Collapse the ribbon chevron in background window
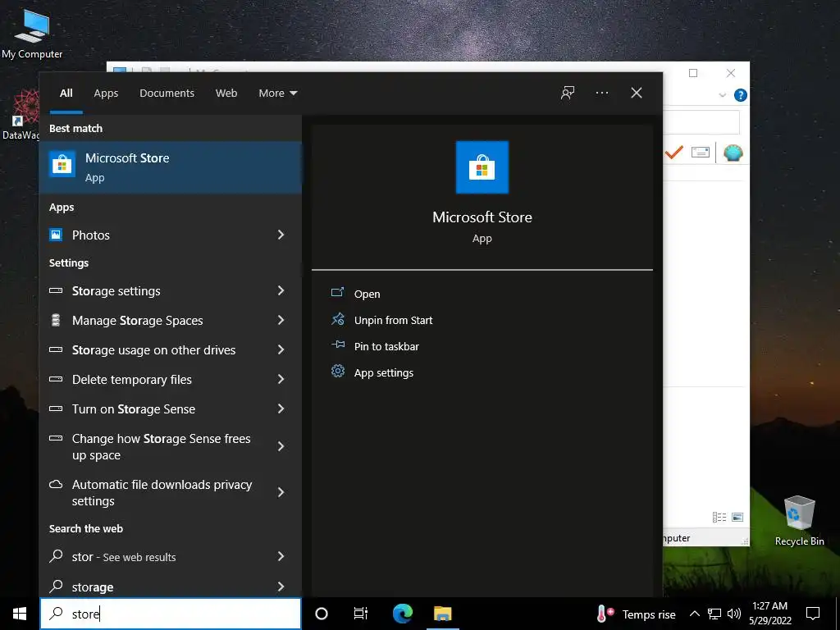The image size is (840, 630). [x=722, y=95]
